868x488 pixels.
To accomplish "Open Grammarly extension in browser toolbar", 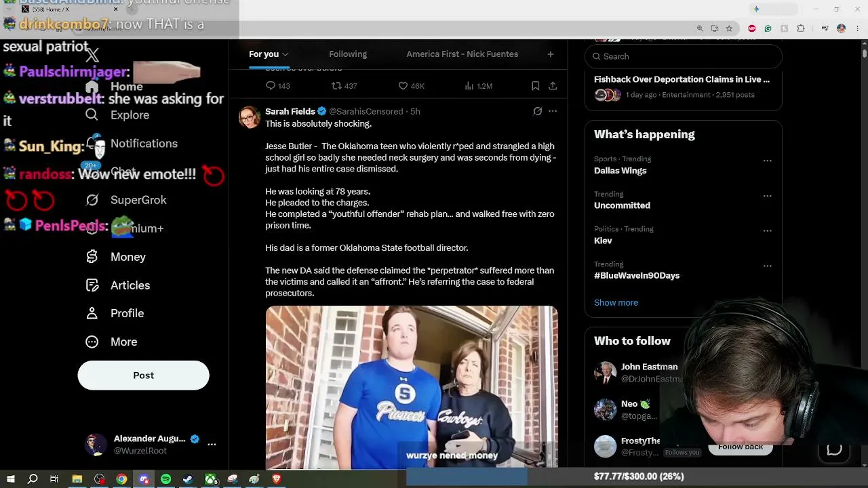I will [768, 28].
